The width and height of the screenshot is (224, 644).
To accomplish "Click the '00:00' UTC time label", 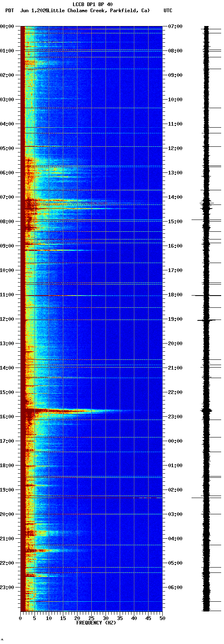I will [x=175, y=441].
